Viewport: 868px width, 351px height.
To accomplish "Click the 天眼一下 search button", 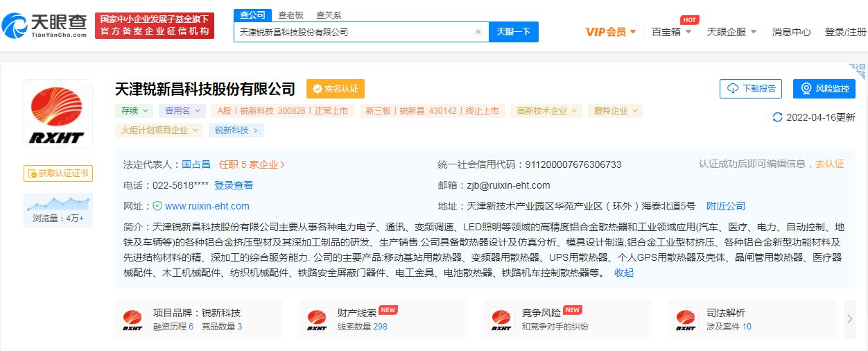I will pos(514,32).
